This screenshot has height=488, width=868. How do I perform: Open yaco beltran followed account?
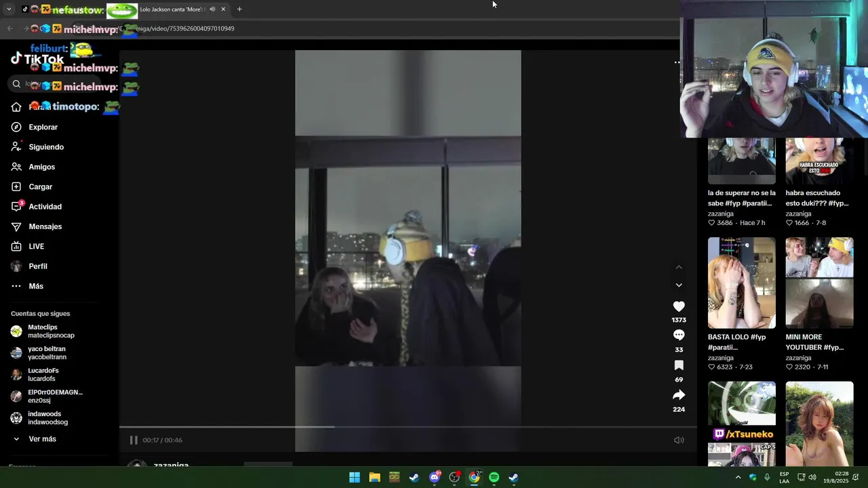click(x=47, y=352)
